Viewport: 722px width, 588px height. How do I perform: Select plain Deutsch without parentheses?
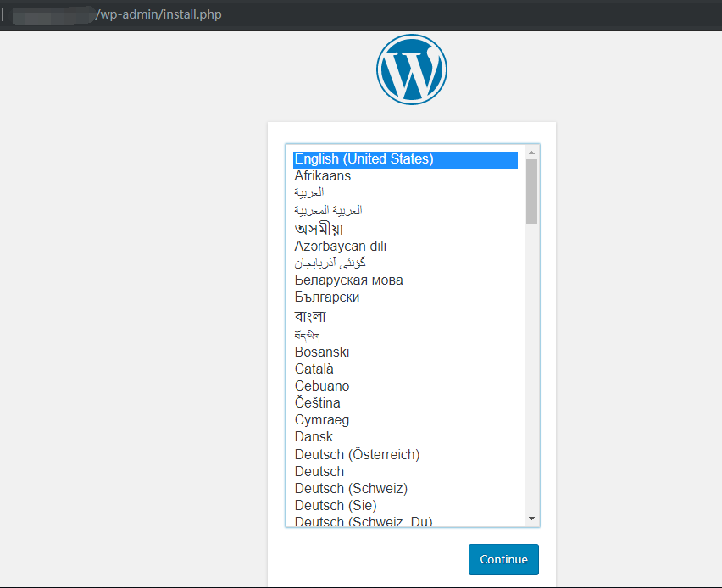point(405,472)
